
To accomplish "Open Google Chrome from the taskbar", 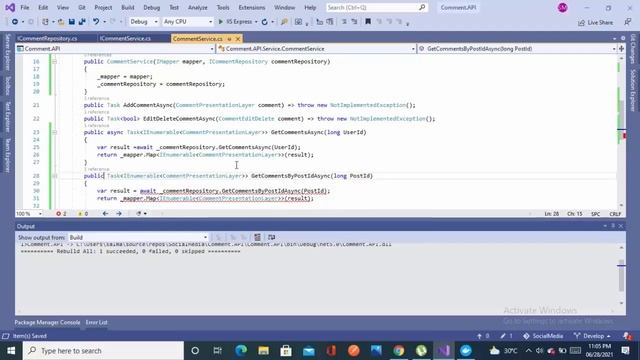I will click(x=399, y=351).
